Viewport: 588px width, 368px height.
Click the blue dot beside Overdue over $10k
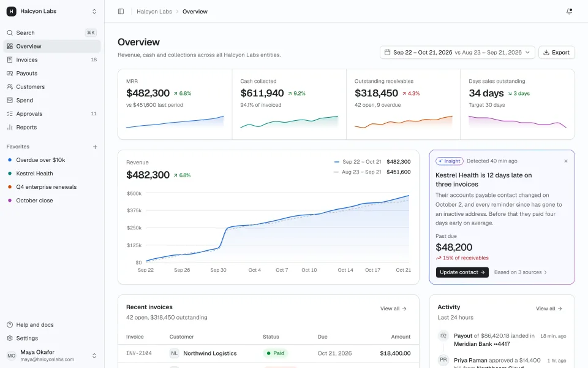click(10, 160)
